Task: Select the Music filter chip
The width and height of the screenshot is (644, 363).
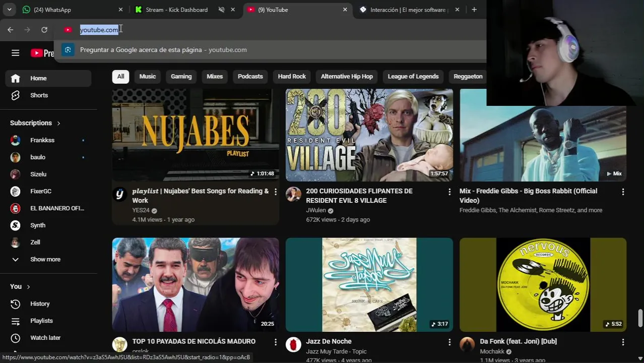Action: click(x=148, y=77)
